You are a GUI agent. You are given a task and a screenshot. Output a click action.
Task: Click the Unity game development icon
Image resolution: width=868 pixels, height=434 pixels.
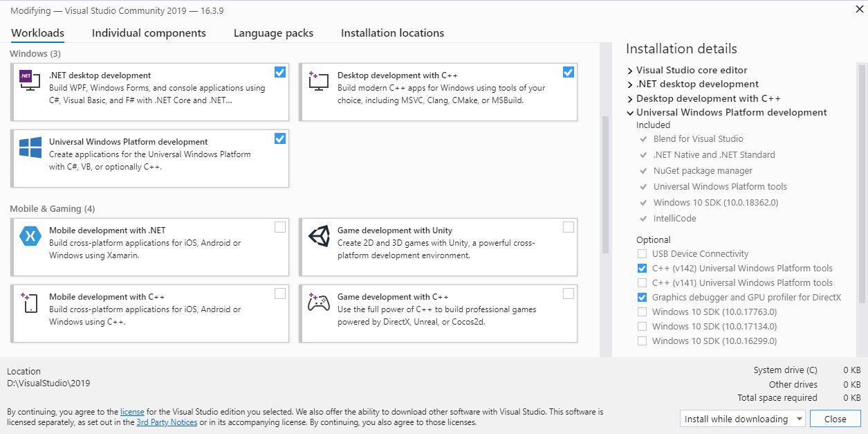pyautogui.click(x=318, y=236)
